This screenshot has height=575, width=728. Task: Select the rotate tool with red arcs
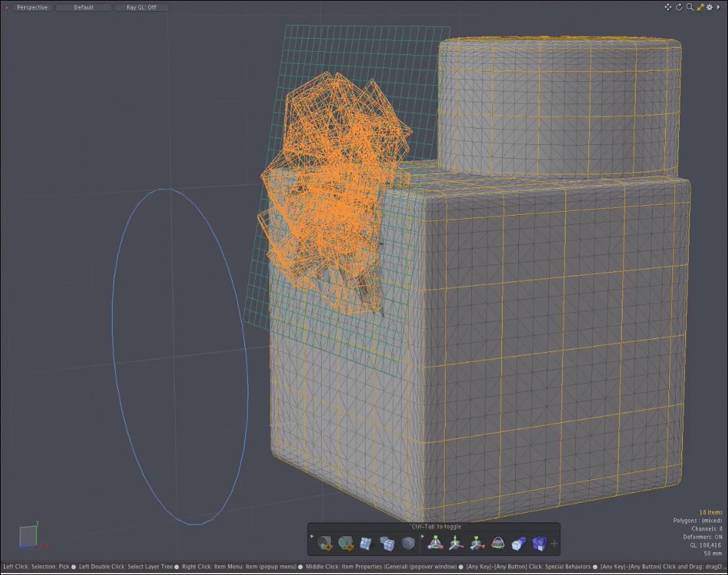(498, 543)
